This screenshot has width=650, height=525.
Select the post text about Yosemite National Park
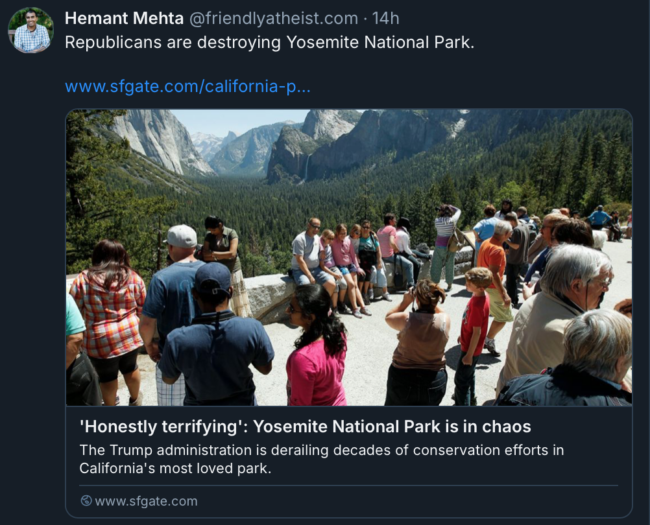(x=269, y=42)
